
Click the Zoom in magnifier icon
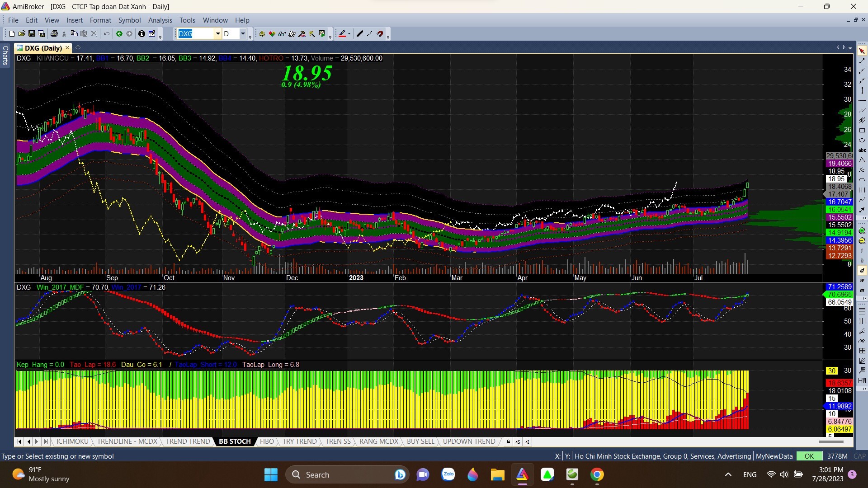point(862,231)
